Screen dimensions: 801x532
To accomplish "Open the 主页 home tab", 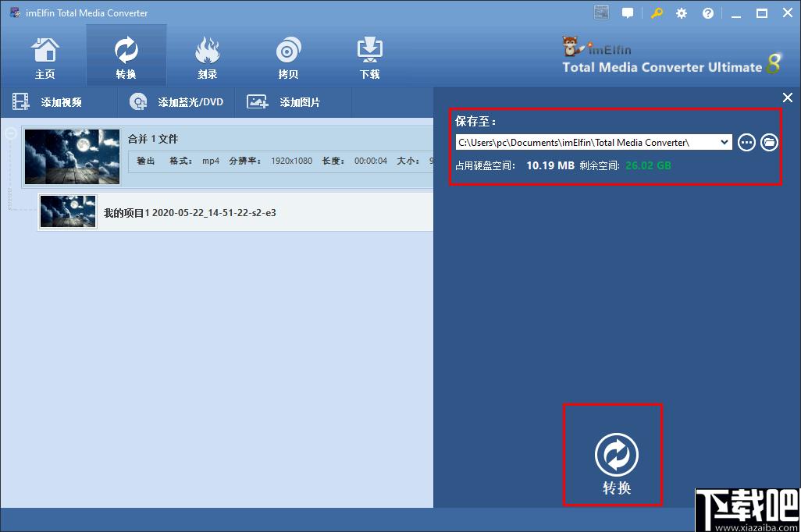I will coord(45,58).
